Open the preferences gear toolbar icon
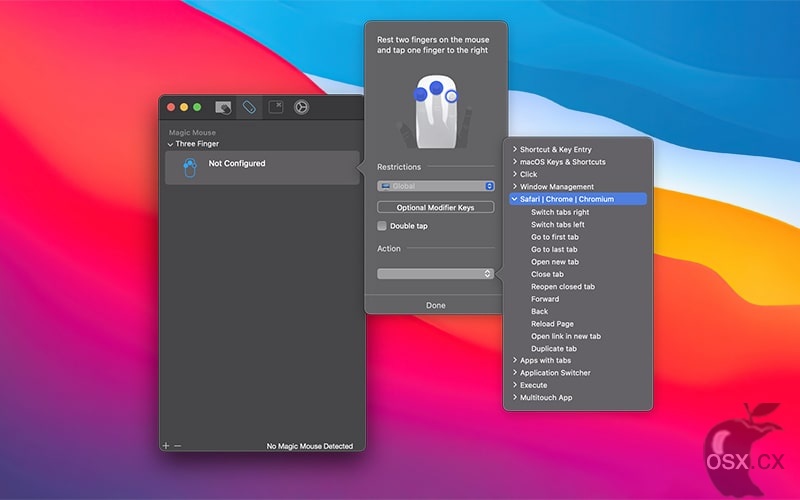This screenshot has height=500, width=800. (x=301, y=107)
